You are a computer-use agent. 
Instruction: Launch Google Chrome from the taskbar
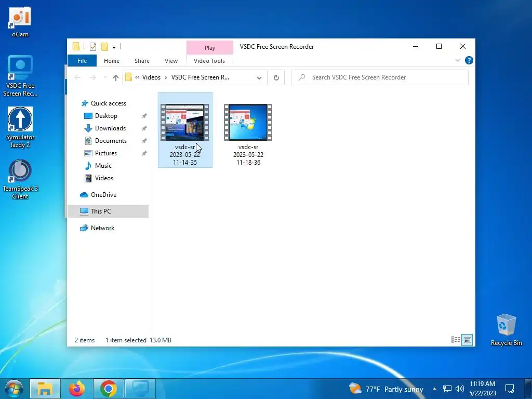click(109, 389)
